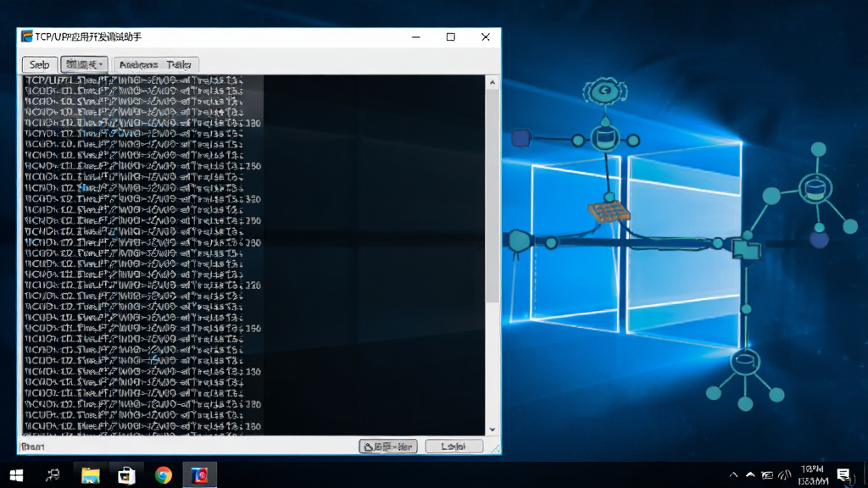
Task: Open File Explorer from the taskbar
Action: click(x=90, y=475)
